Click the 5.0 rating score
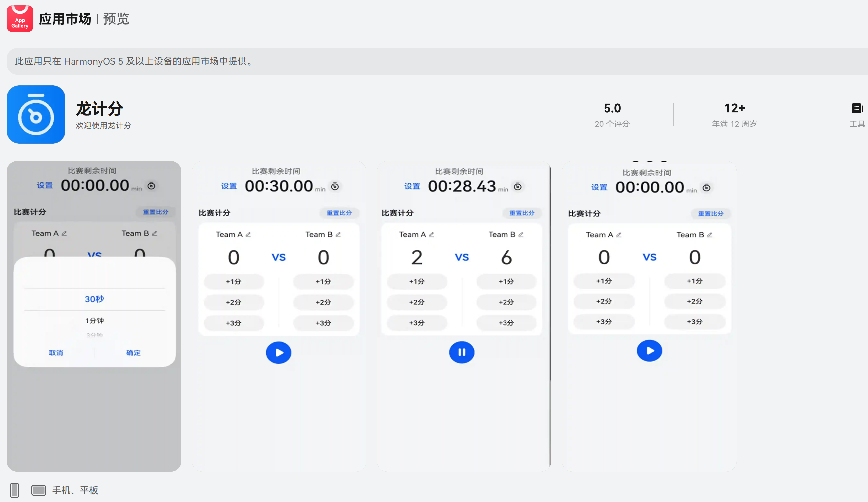Screen dimensions: 868x502 [612, 108]
